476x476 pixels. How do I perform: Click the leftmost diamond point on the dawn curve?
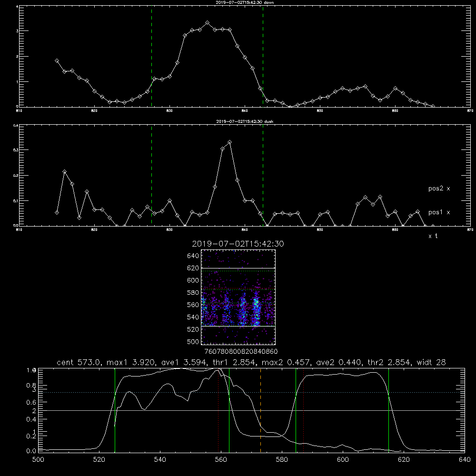[57, 61]
